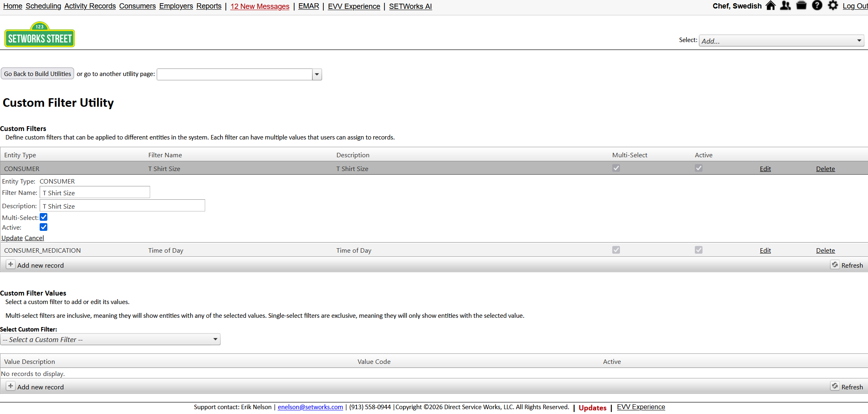The image size is (868, 414).
Task: Click Time of Day row's Active checkbox
Action: click(698, 250)
